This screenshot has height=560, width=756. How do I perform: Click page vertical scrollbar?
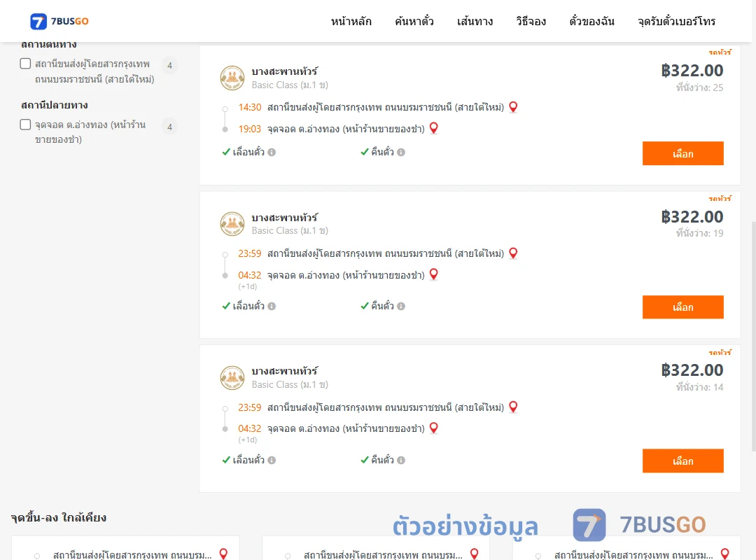(x=754, y=336)
